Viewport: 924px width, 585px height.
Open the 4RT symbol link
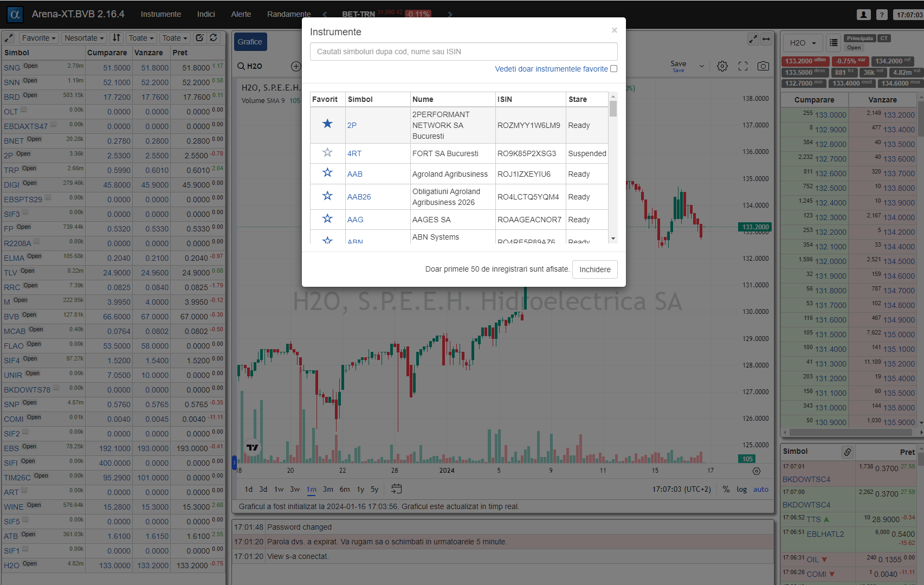(x=354, y=153)
